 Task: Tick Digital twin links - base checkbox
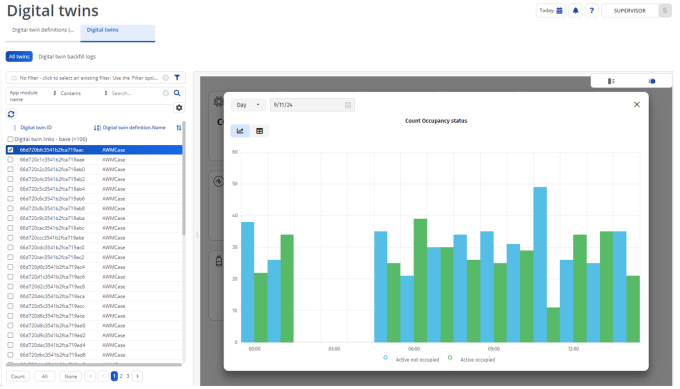click(x=10, y=139)
